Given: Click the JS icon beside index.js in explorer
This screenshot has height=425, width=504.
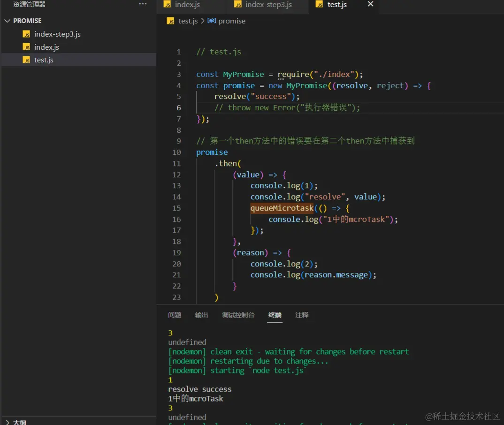Looking at the screenshot, I should click(x=26, y=47).
